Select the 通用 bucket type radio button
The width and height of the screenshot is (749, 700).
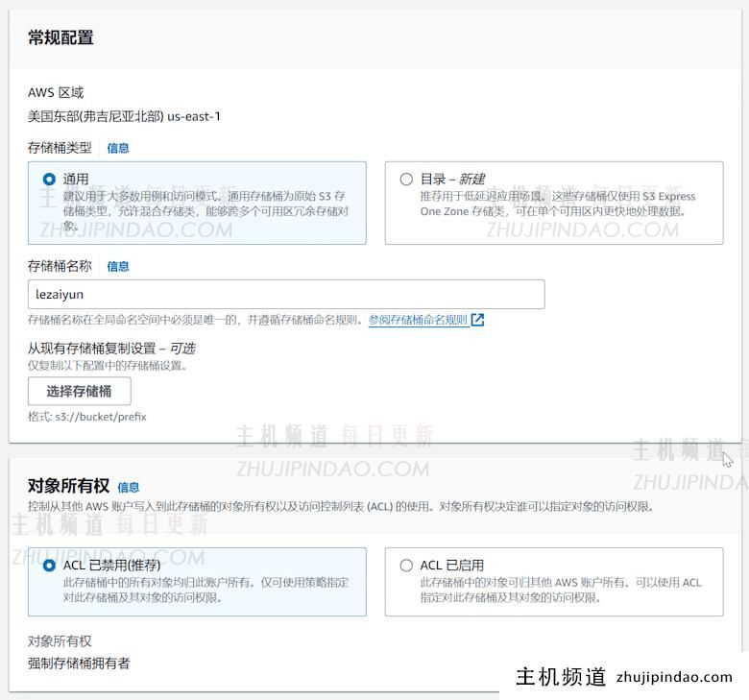pyautogui.click(x=49, y=180)
